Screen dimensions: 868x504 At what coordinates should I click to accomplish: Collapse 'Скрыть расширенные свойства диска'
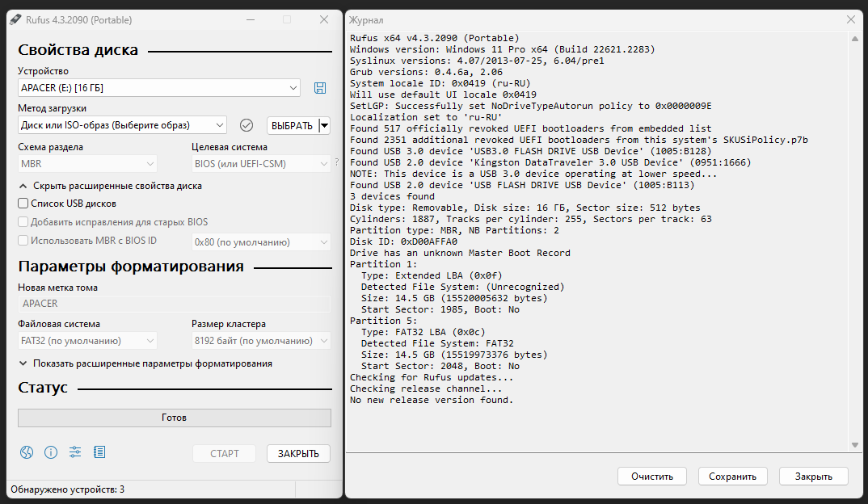point(111,186)
